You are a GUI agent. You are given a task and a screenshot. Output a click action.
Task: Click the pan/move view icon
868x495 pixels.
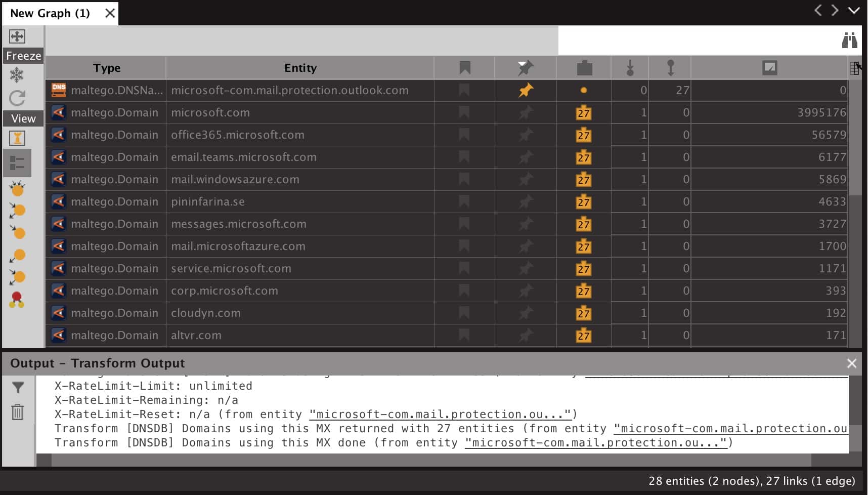click(17, 36)
